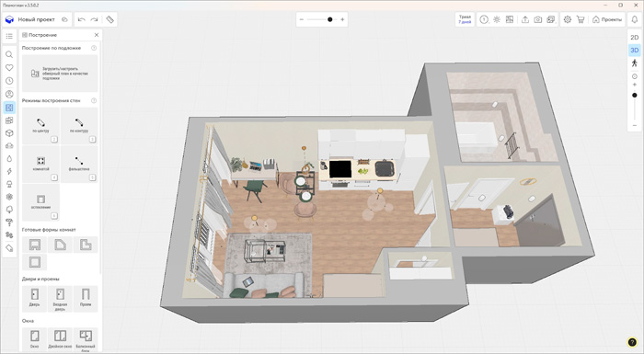Pick the 'Двойное окно' double window item
644x354 pixels.
(x=60, y=338)
